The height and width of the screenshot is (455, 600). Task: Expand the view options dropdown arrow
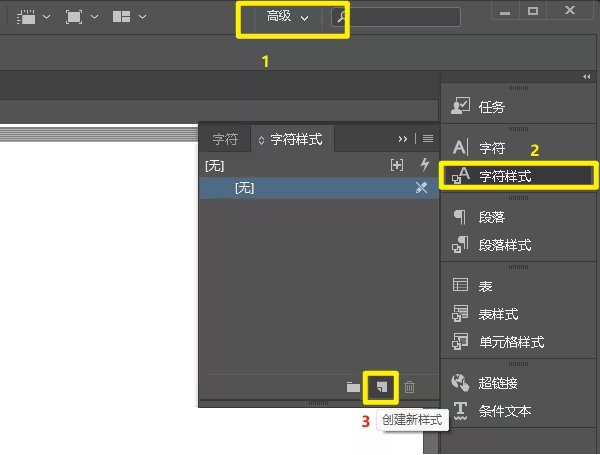pyautogui.click(x=46, y=17)
